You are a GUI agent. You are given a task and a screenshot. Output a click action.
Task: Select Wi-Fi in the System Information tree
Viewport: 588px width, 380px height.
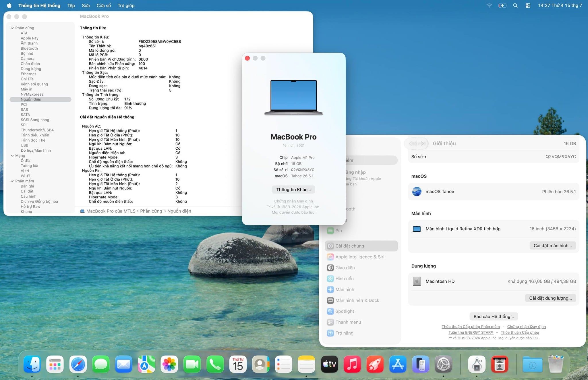pyautogui.click(x=25, y=176)
